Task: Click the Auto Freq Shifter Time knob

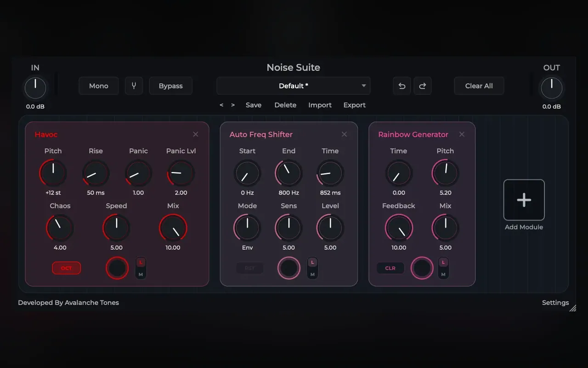Action: click(x=330, y=173)
